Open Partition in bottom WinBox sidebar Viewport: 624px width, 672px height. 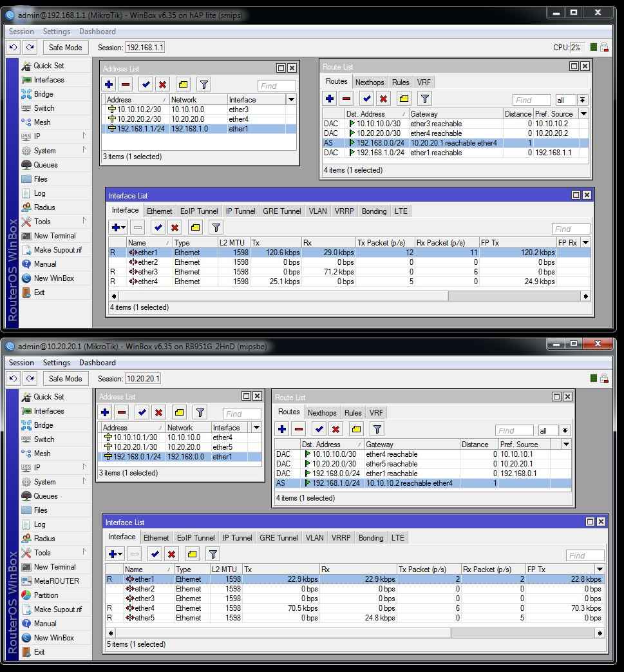[x=46, y=595]
